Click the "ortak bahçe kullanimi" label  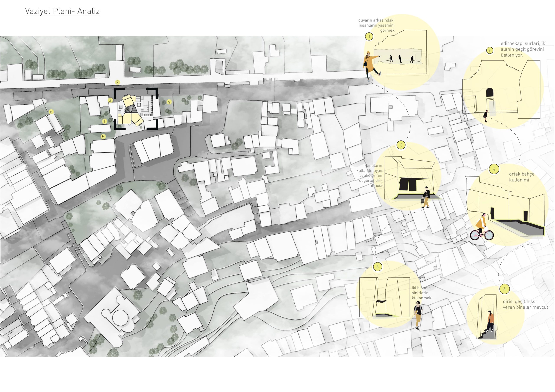(521, 177)
